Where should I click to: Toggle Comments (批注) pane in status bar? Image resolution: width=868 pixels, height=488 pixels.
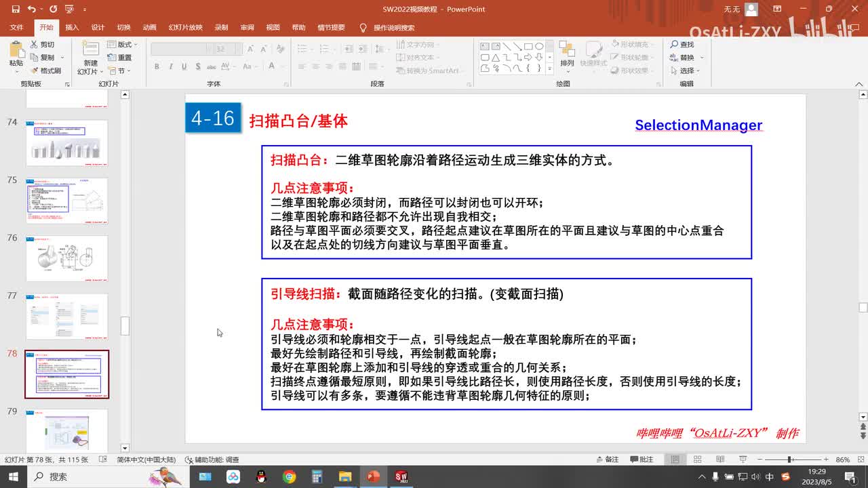pyautogui.click(x=641, y=460)
